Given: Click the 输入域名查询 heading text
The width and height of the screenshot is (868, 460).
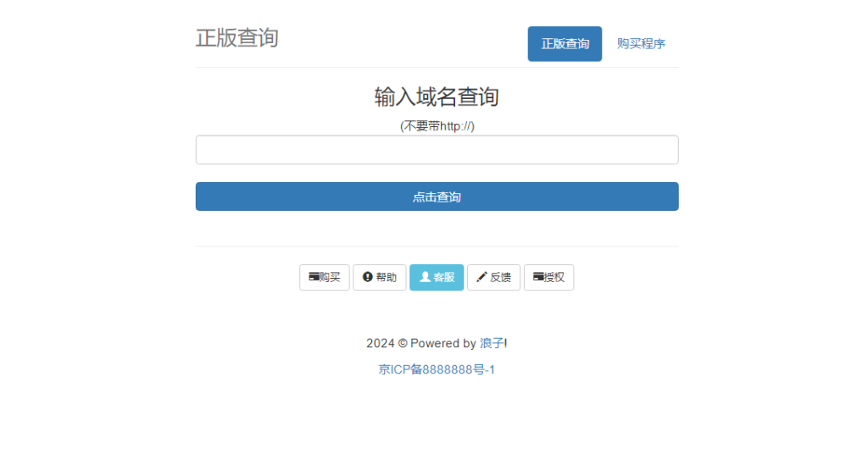Looking at the screenshot, I should coord(437,97).
